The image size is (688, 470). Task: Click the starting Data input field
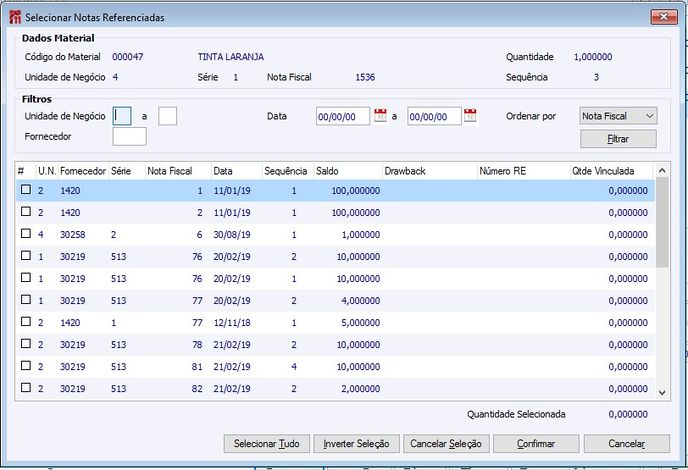pyautogui.click(x=342, y=116)
